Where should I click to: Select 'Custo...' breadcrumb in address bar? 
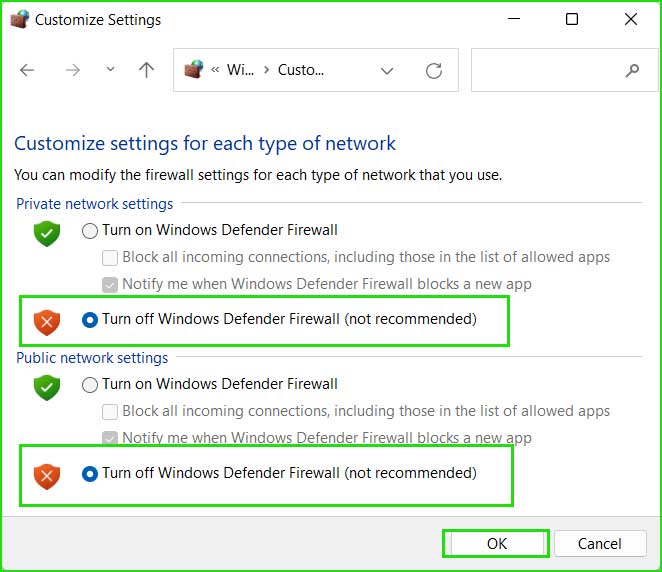click(301, 70)
